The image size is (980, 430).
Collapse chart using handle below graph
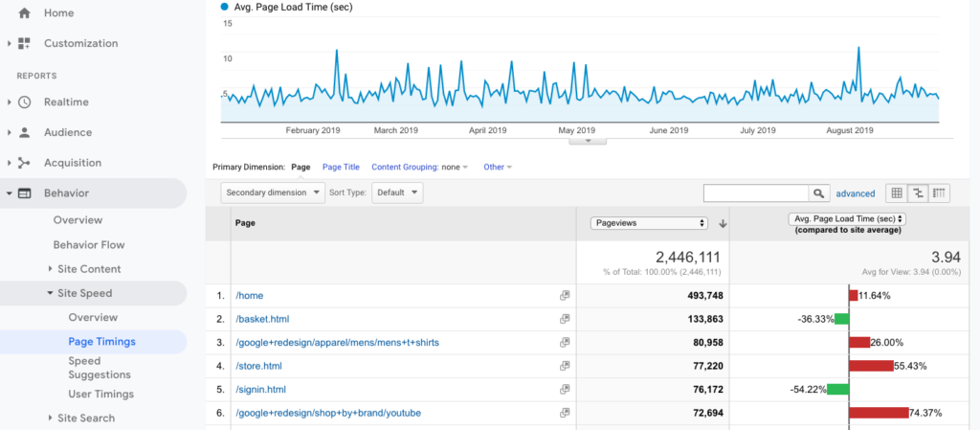[588, 141]
